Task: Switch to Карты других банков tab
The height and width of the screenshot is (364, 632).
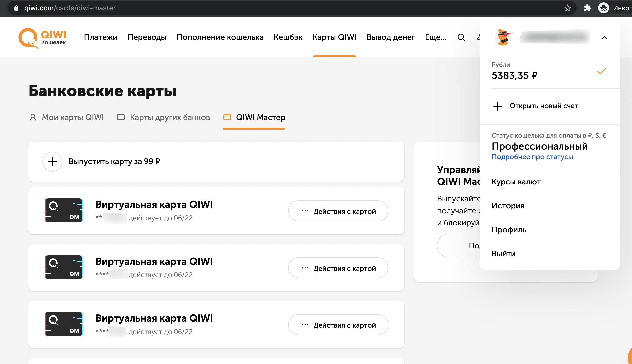Action: click(x=163, y=117)
